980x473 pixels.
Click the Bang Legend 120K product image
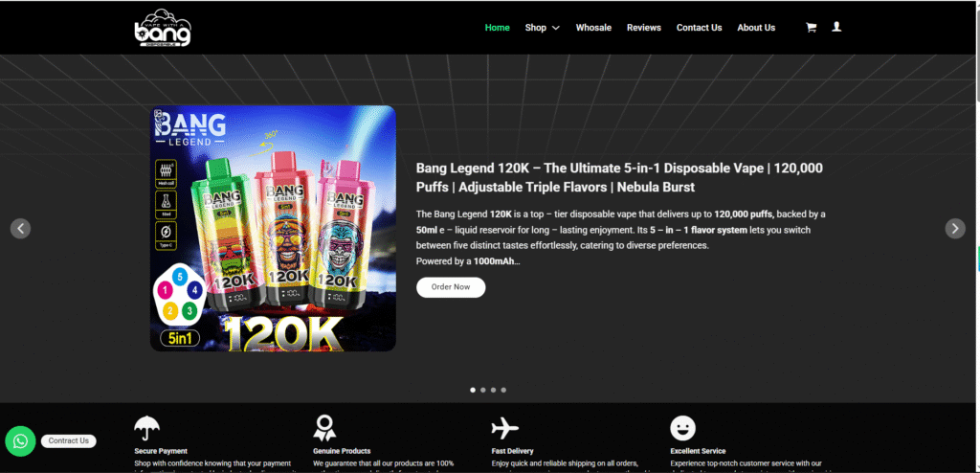coord(273,228)
